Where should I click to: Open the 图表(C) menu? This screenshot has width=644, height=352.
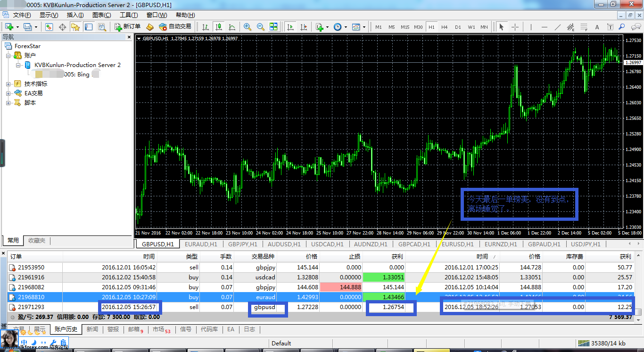pos(102,15)
